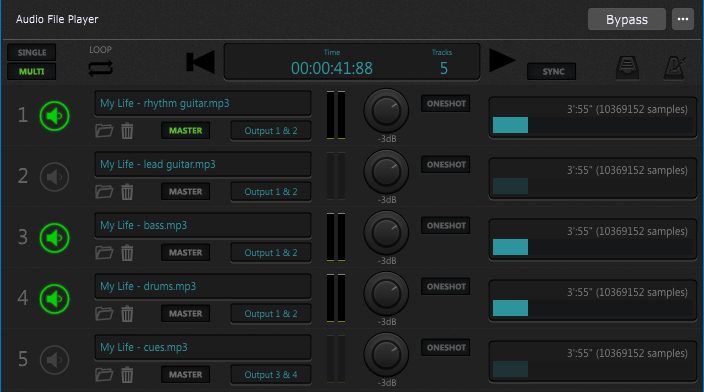Toggle the loop arrows icon
Viewport: 704px width, 392px height.
[x=101, y=68]
